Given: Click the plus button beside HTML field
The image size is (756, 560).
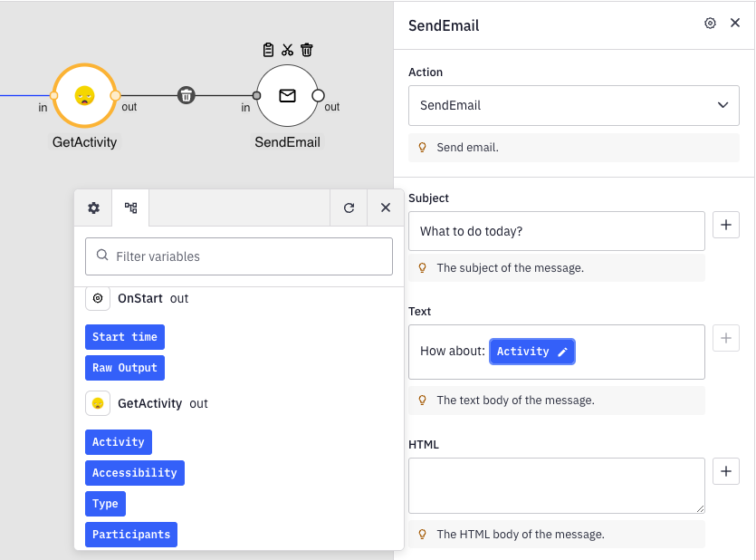Looking at the screenshot, I should pyautogui.click(x=726, y=471).
